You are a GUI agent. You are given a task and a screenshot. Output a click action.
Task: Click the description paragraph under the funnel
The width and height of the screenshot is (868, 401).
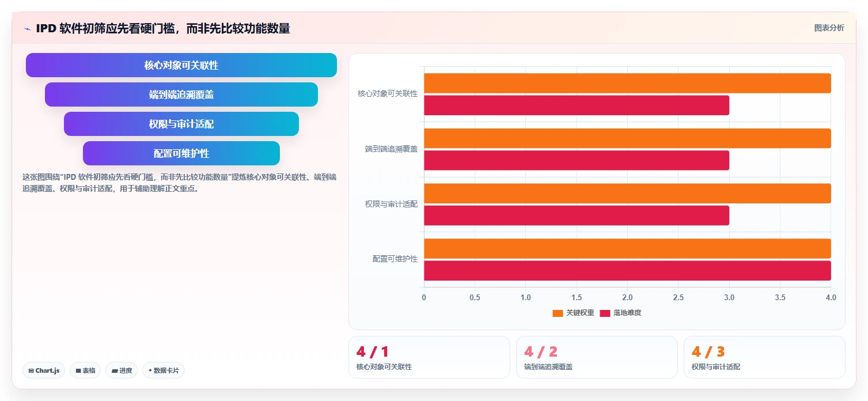coord(180,183)
